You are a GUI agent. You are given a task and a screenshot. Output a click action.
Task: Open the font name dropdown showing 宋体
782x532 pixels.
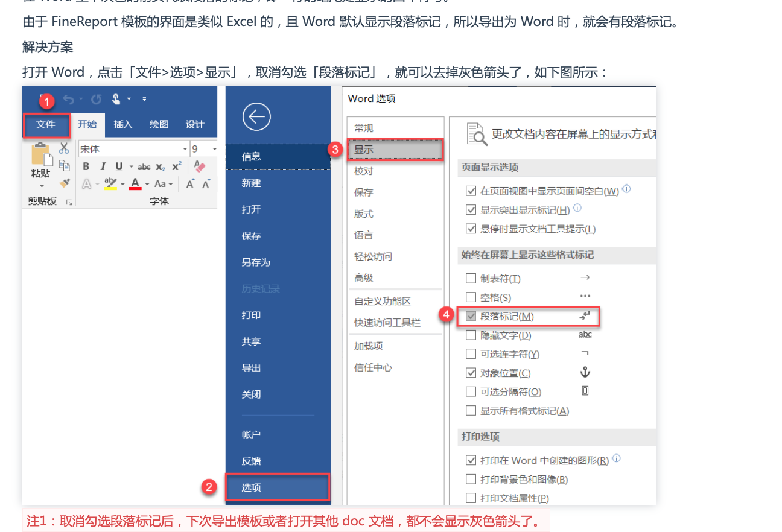pyautogui.click(x=185, y=148)
